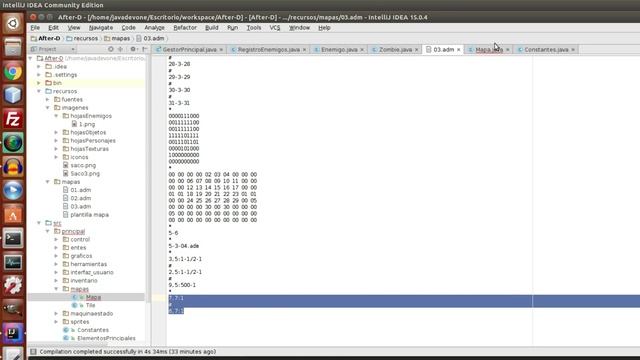640x360 pixels.
Task: Close the GestorPrincipal.java tab
Action: [221, 49]
